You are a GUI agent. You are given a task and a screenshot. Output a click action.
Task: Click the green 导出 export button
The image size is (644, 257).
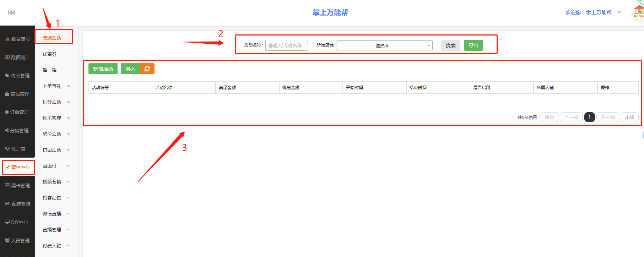pyautogui.click(x=473, y=45)
